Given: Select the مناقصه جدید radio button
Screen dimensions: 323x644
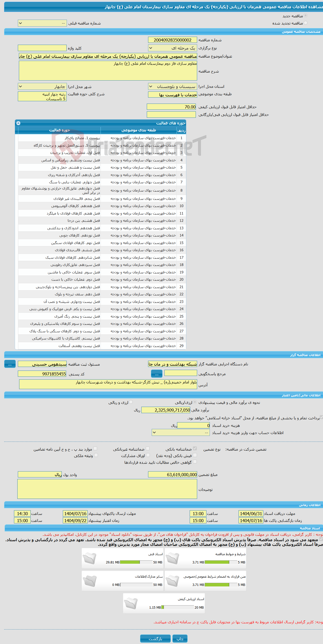Looking at the screenshot, I should pos(305,16).
